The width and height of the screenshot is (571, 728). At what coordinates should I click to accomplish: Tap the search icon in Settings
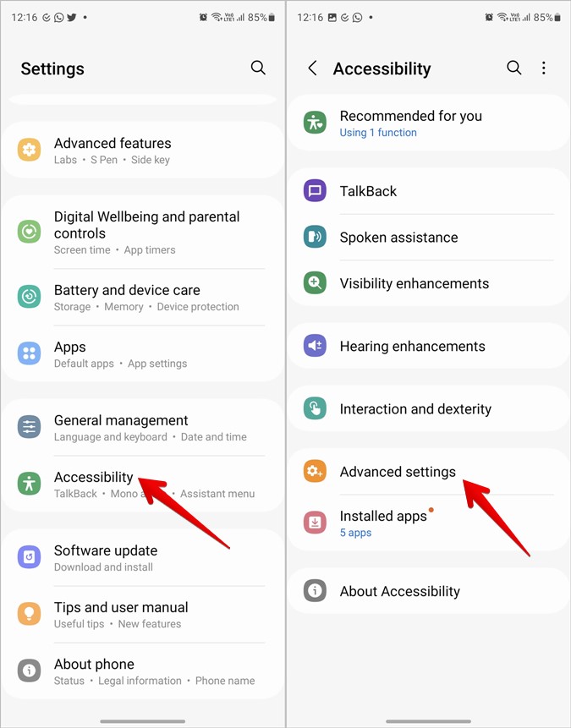[x=258, y=68]
